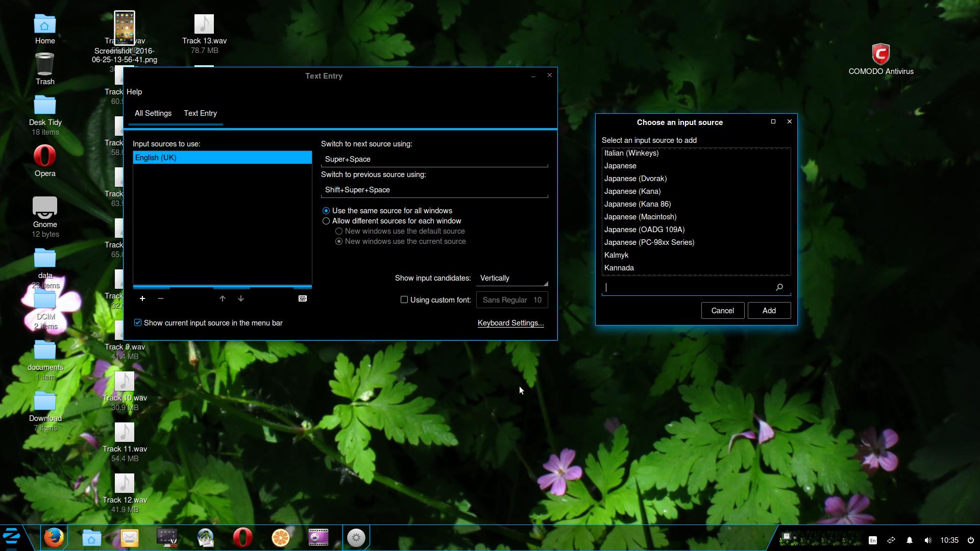Switch to the All Settings tab
This screenshot has width=980, height=551.
[153, 113]
